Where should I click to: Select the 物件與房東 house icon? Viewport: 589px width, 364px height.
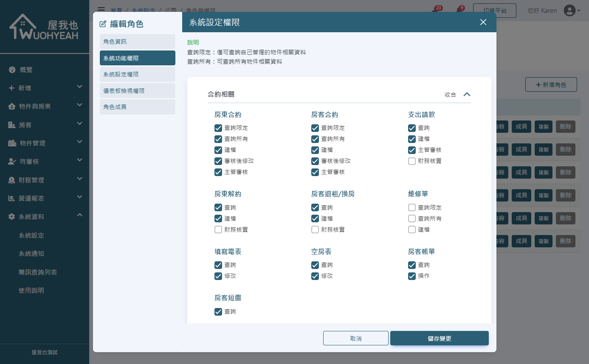click(x=12, y=106)
